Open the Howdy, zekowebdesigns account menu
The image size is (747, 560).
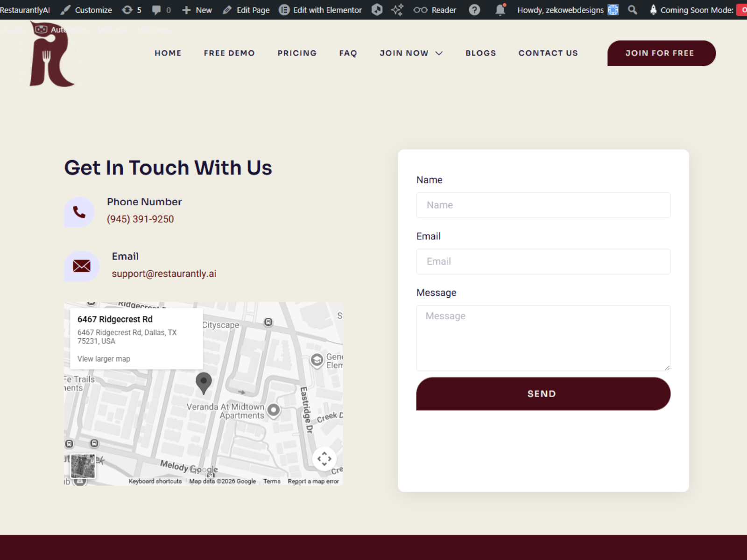(567, 10)
